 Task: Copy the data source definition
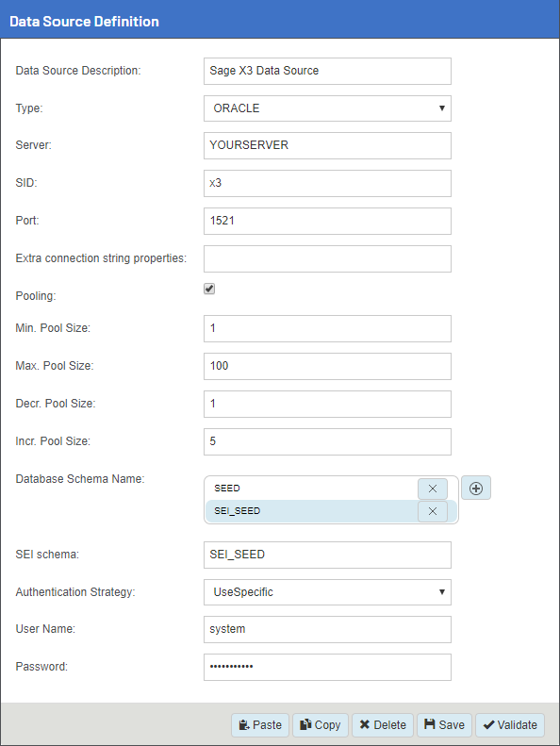(321, 725)
